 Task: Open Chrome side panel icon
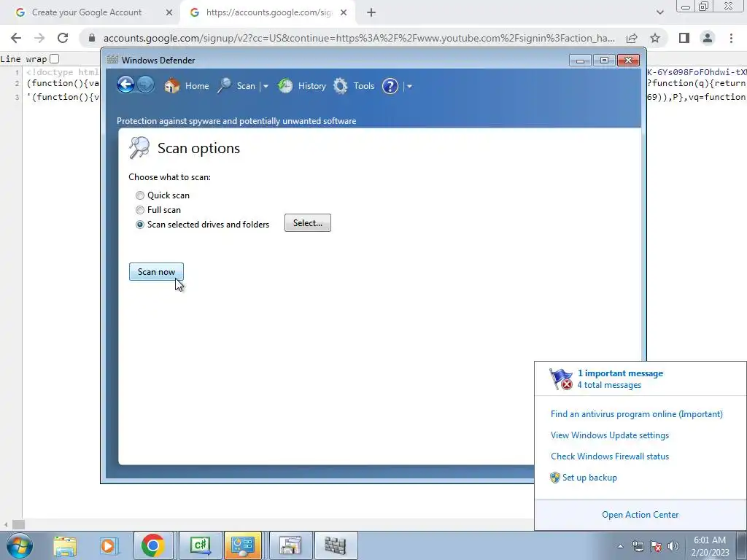click(684, 38)
